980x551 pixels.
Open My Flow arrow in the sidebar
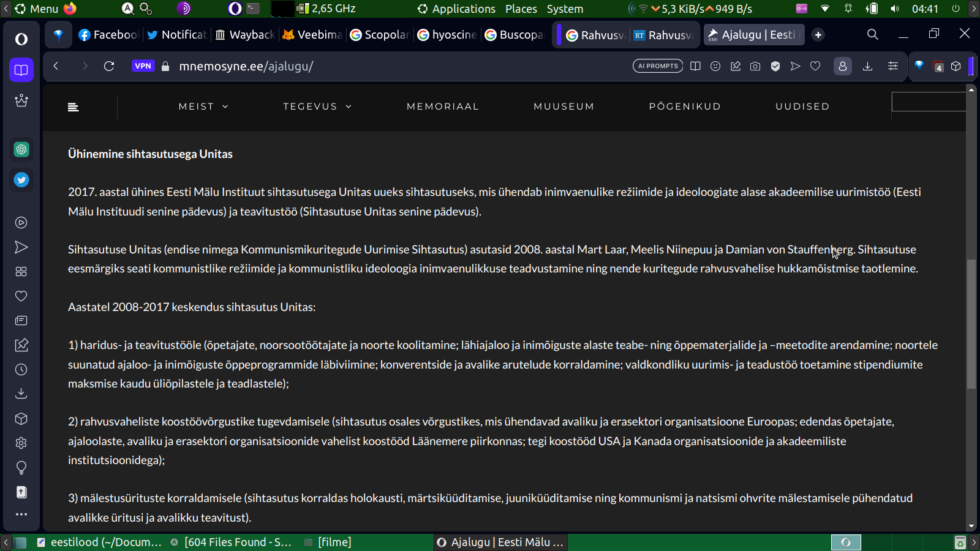(21, 247)
